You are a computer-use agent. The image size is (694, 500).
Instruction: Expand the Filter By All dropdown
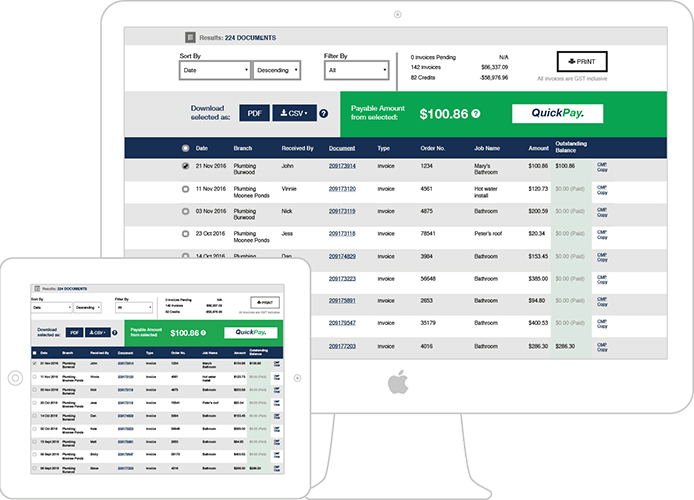tap(355, 71)
